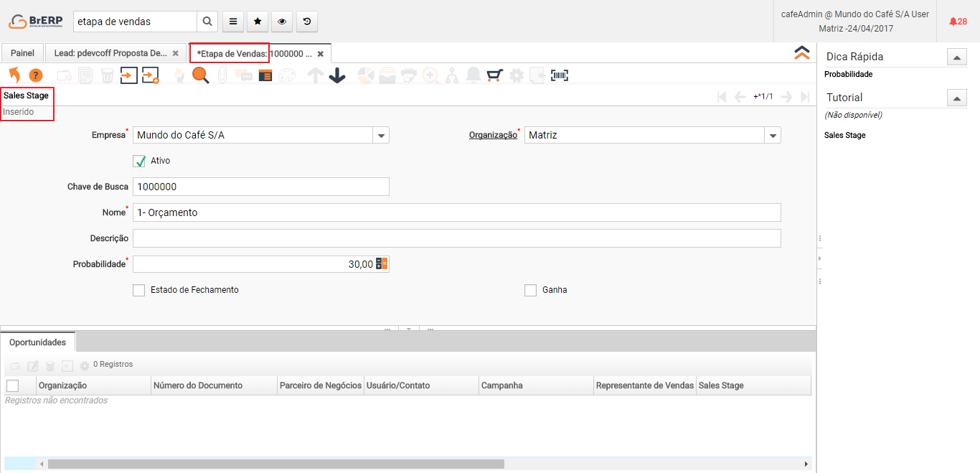Image resolution: width=980 pixels, height=473 pixels.
Task: Switch to the Painel tab
Action: click(x=22, y=53)
